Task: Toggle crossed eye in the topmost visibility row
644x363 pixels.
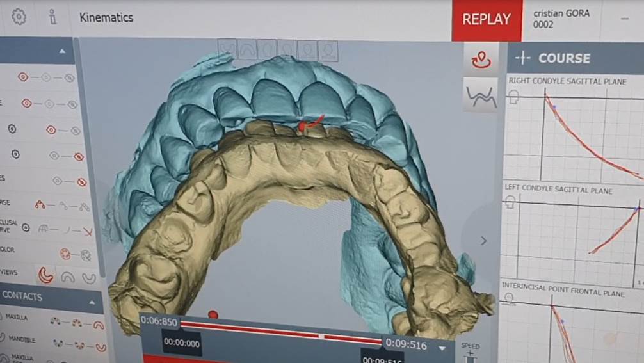Action: click(x=69, y=78)
